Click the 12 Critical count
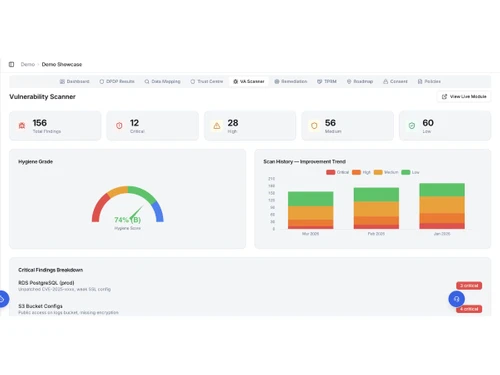Viewport: 500px width, 375px height. point(134,123)
